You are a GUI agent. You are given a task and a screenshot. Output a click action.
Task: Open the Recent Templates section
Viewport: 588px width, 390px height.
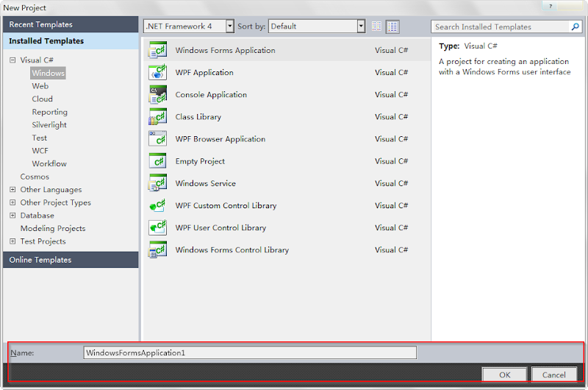[x=71, y=24]
